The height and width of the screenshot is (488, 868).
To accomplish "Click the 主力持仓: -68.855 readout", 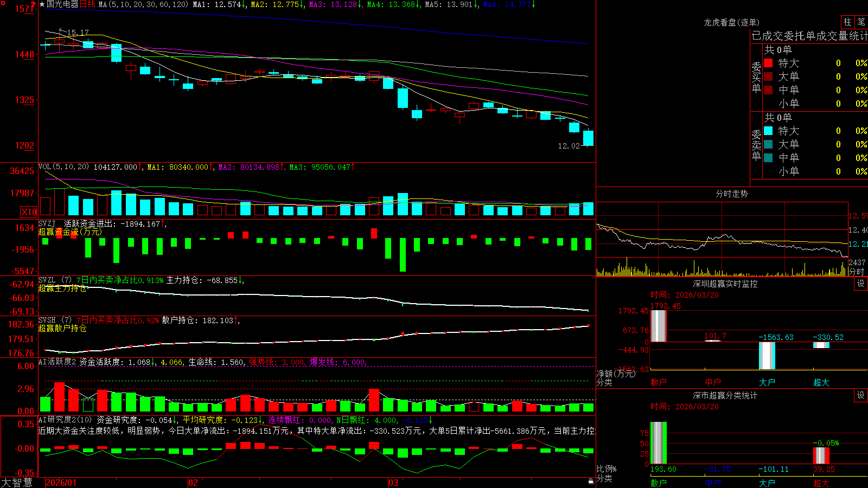I will 205,280.
